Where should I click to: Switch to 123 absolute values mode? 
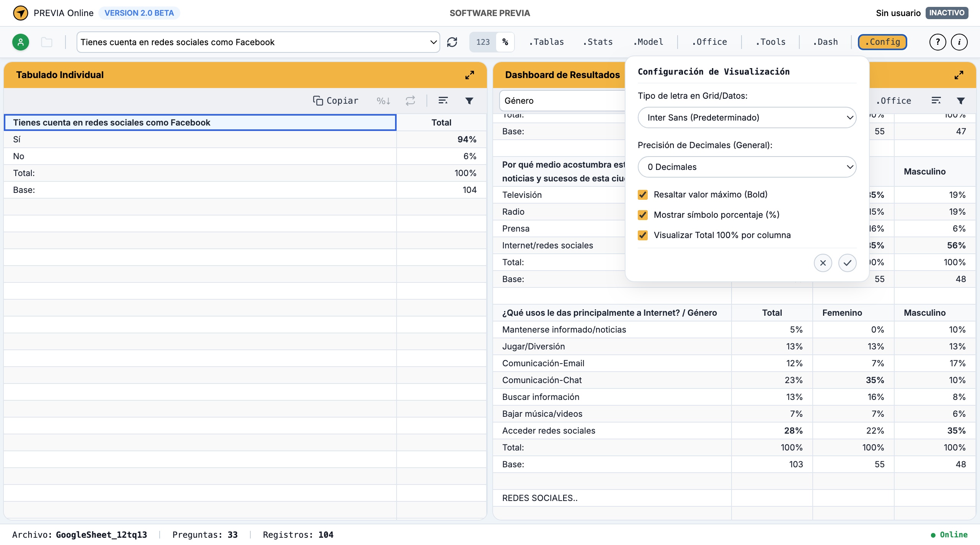point(483,42)
